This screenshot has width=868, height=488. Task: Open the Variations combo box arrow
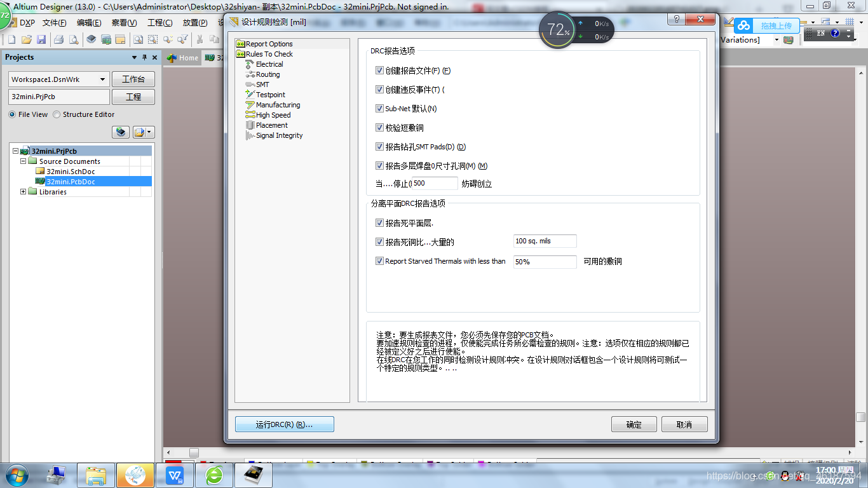click(x=776, y=39)
